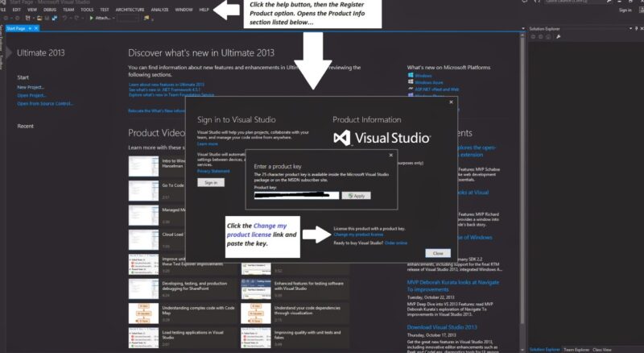Image resolution: width=644 pixels, height=353 pixels.
Task: Click Learn about new features in Ultimate 2013
Action: [x=167, y=85]
